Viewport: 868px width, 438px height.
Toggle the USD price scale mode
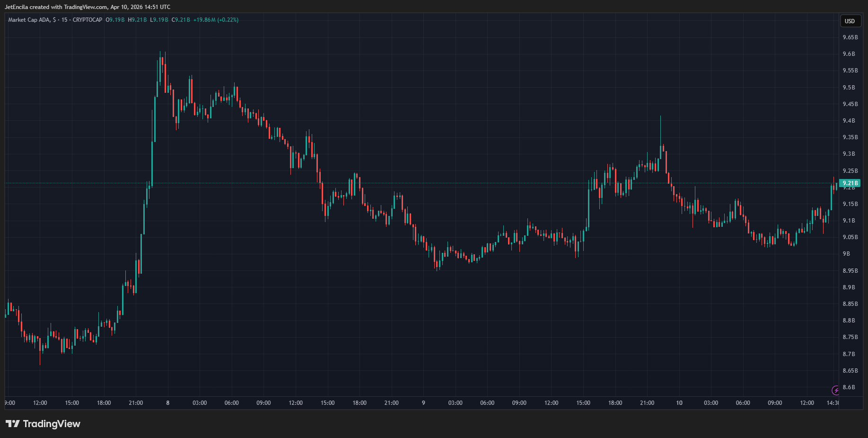[x=850, y=21]
